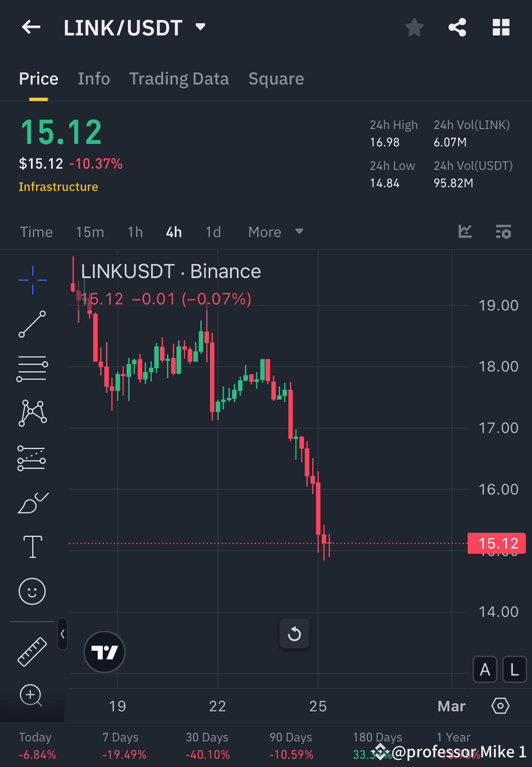Toggle the favorite star for LINK/USDT
The width and height of the screenshot is (532, 767).
414,27
